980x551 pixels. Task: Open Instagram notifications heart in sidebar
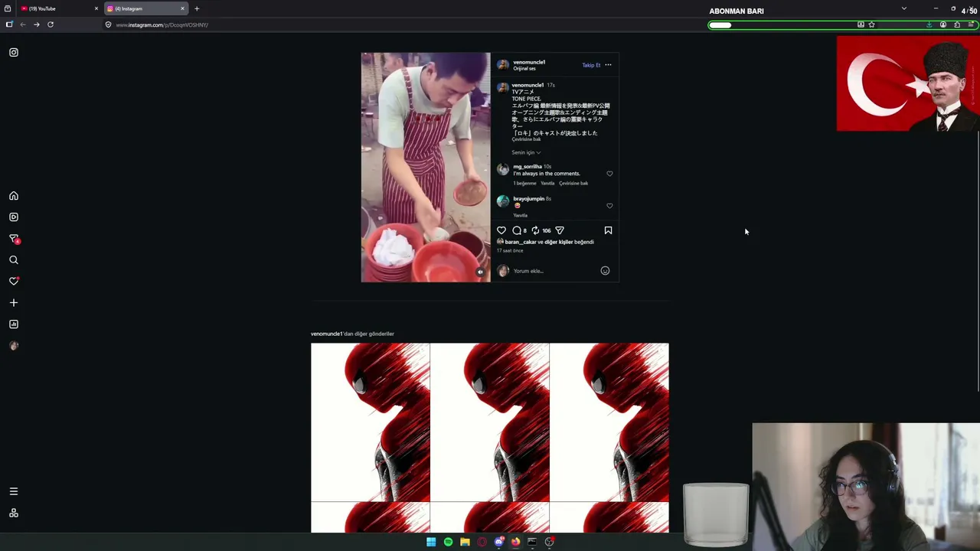[x=13, y=282]
